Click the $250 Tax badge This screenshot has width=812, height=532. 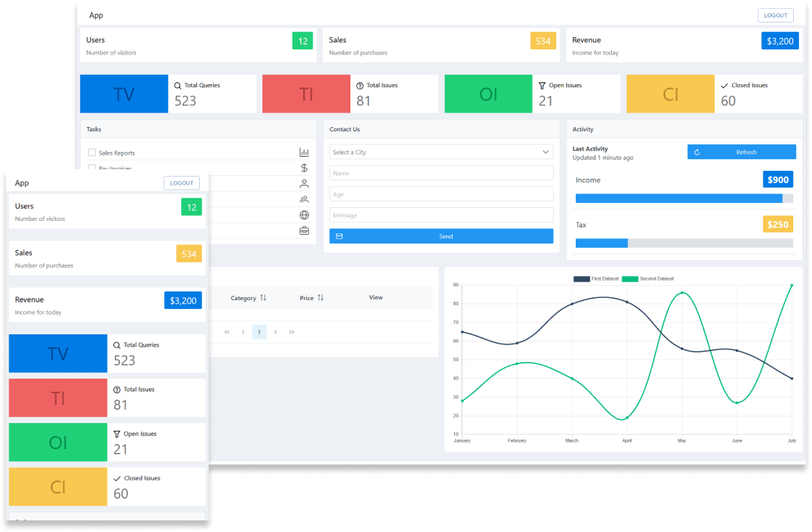778,225
